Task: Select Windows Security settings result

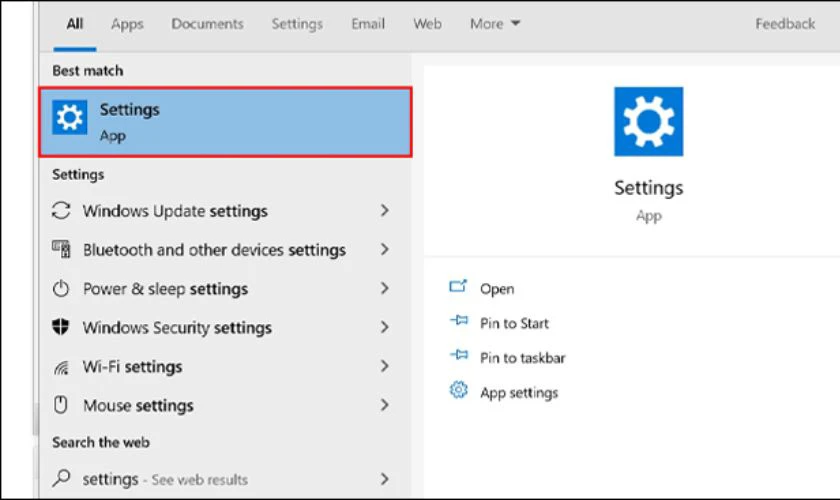Action: click(x=225, y=327)
